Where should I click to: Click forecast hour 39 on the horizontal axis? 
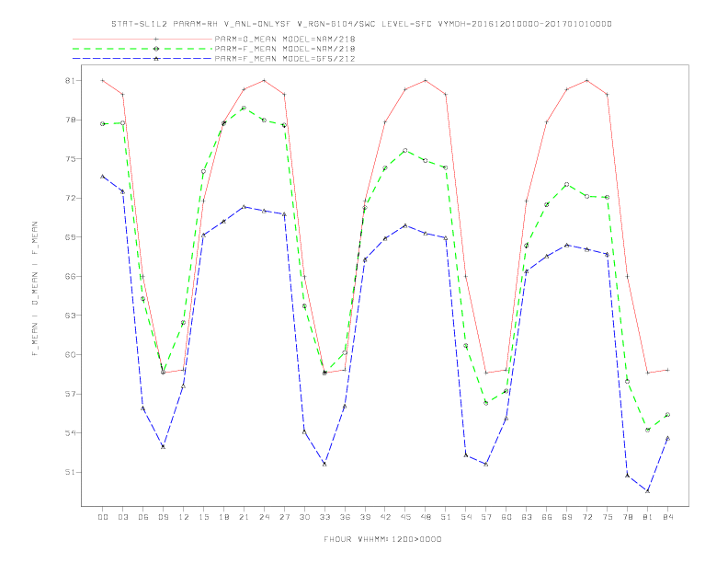(365, 517)
